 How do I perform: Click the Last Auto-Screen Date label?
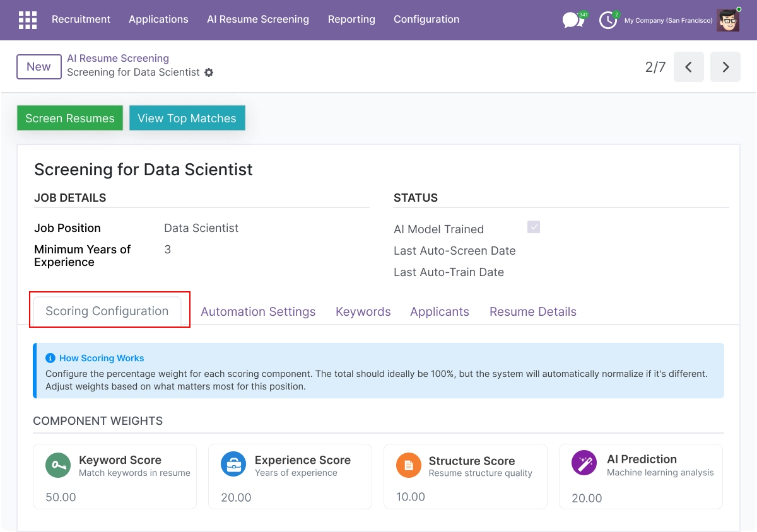455,251
